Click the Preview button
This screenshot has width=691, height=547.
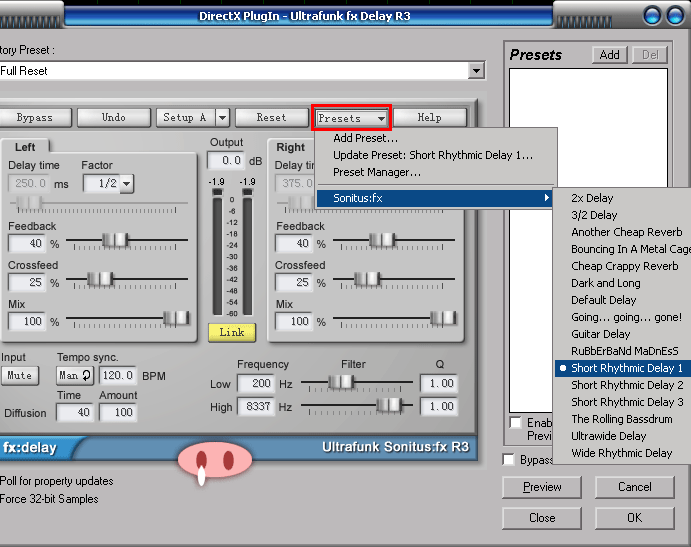click(x=542, y=487)
